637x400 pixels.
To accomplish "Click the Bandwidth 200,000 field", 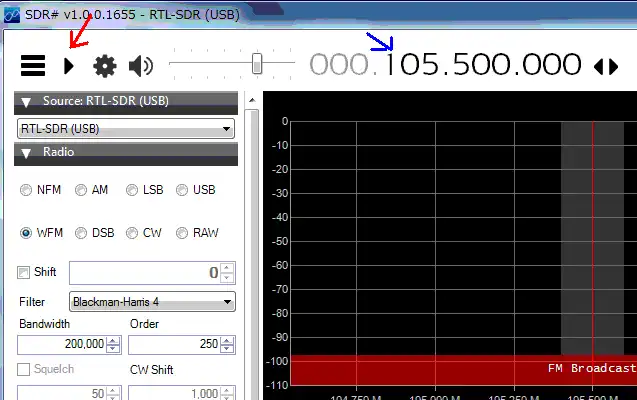I will (x=62, y=345).
